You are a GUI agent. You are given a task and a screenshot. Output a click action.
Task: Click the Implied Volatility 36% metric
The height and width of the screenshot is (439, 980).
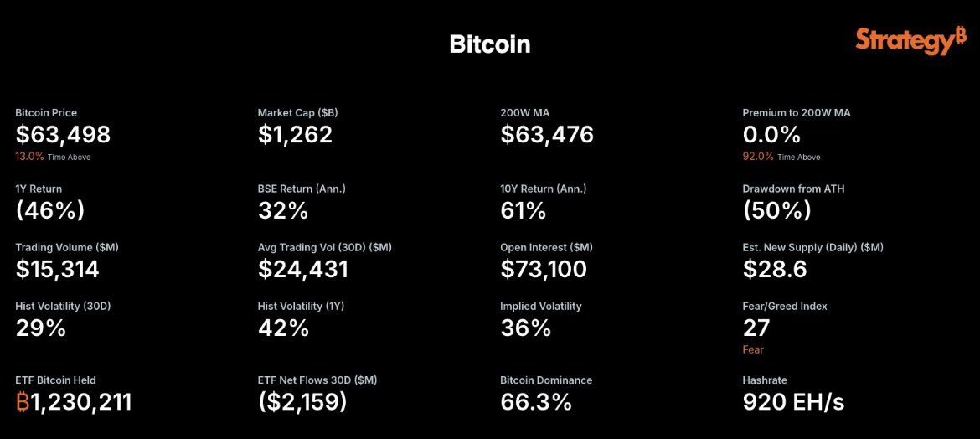pos(526,328)
